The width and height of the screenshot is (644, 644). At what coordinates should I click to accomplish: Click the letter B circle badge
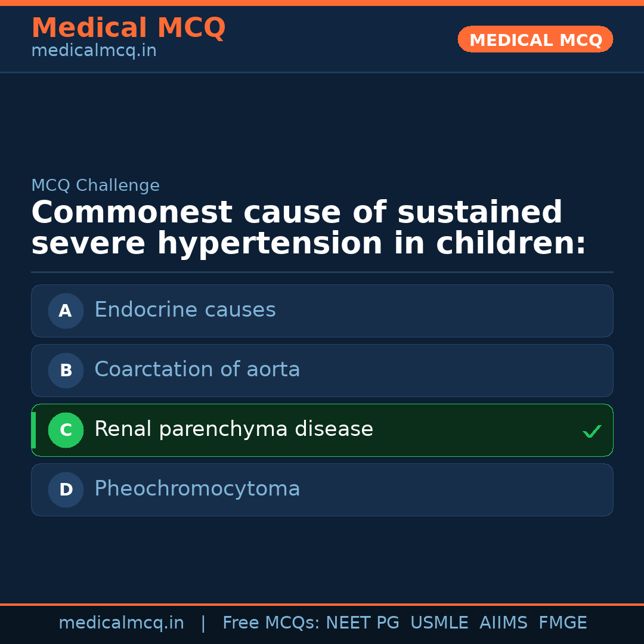coord(66,370)
